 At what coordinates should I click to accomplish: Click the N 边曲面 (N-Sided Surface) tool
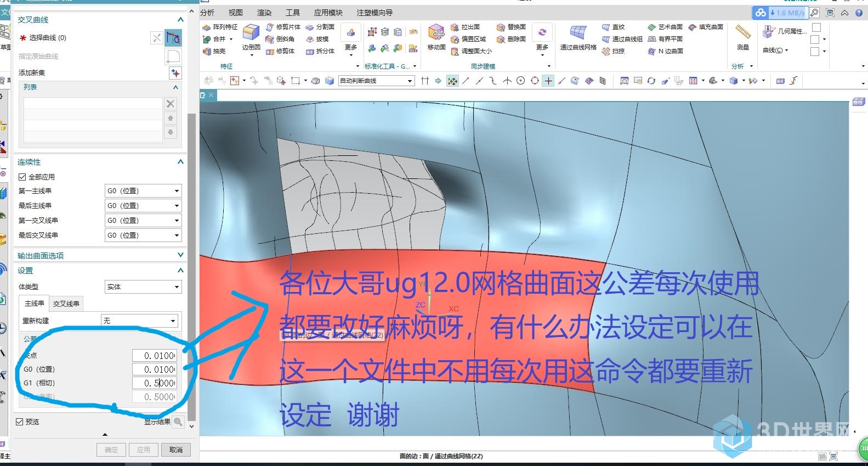click(x=665, y=51)
